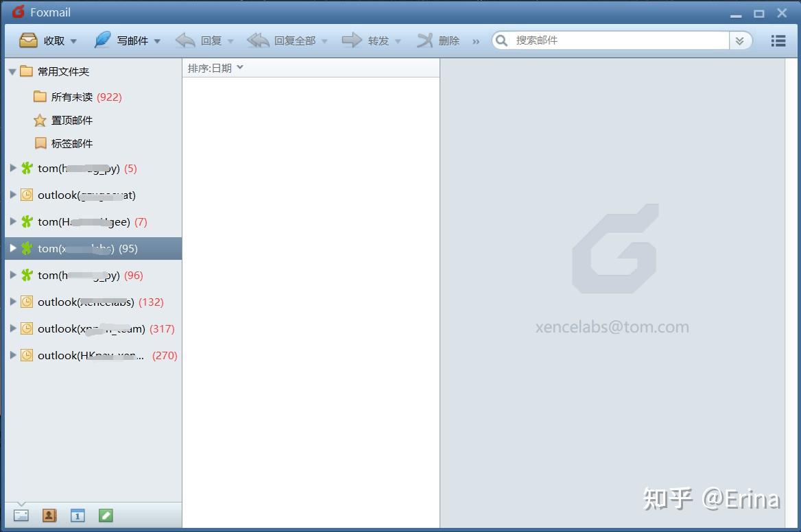
Task: Expand the outlook(xencelabs) account
Action: click(13, 302)
